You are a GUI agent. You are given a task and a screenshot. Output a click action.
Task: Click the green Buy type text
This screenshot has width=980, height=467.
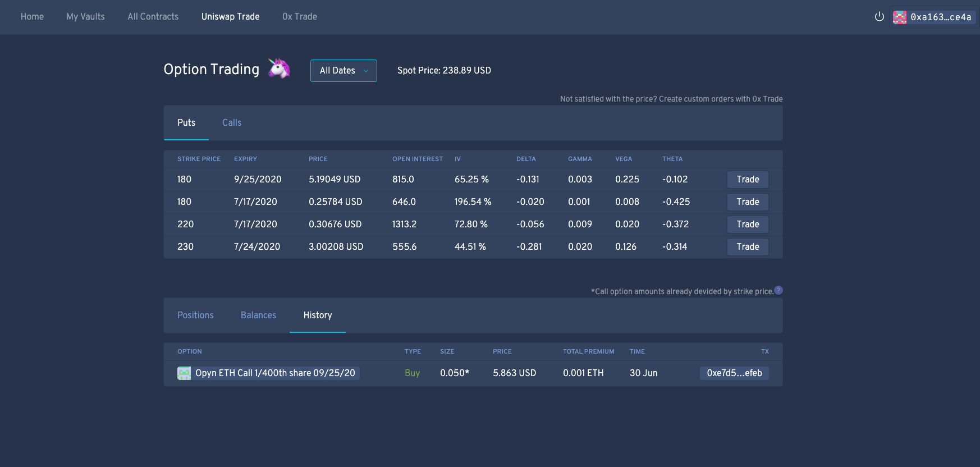point(413,373)
